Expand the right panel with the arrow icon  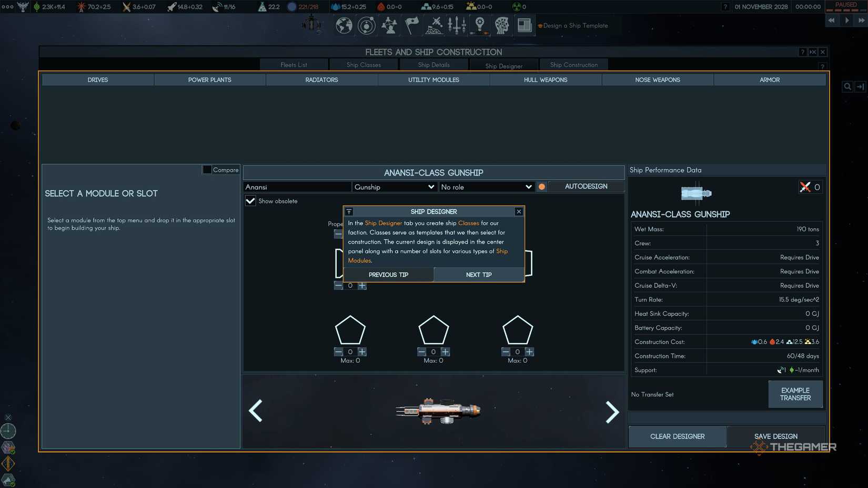pos(861,86)
